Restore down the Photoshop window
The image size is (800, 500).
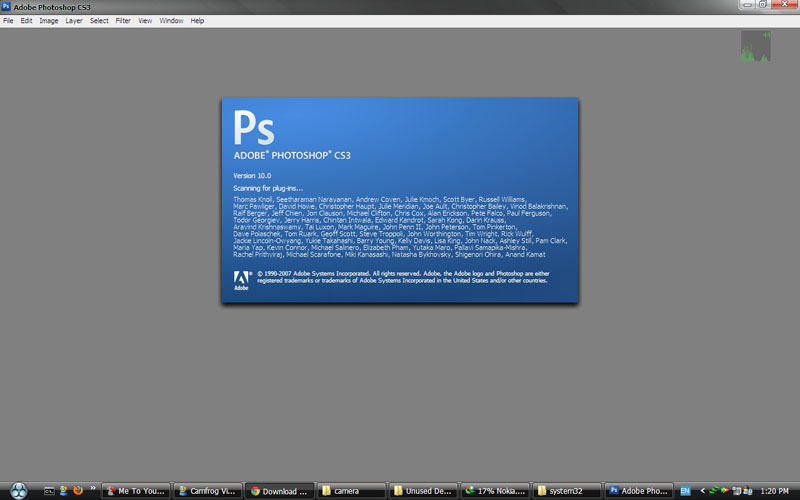(x=763, y=5)
